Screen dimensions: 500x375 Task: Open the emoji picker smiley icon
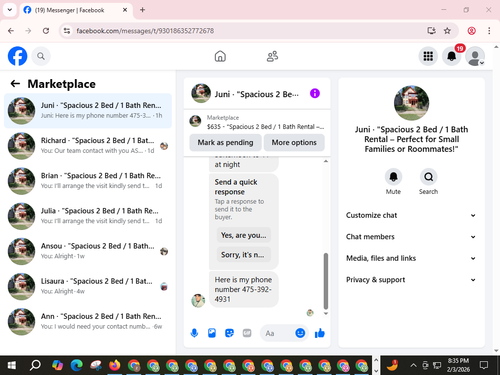tap(300, 333)
